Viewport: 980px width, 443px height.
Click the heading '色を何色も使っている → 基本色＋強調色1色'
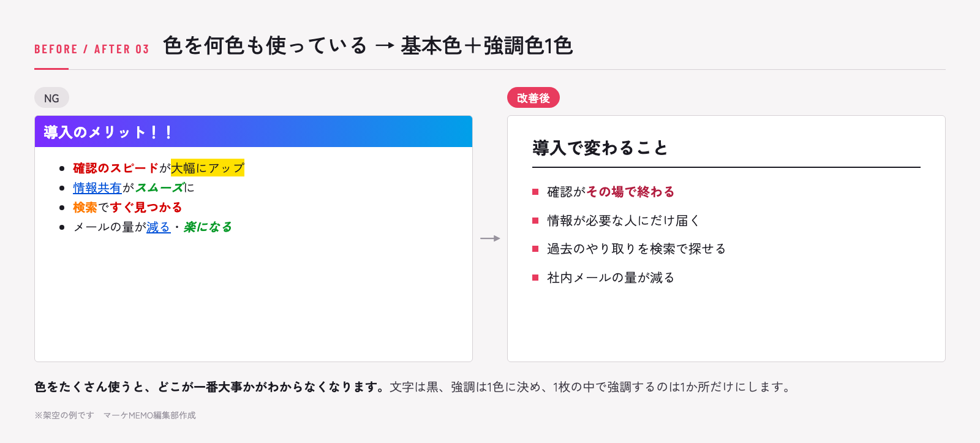[x=368, y=45]
